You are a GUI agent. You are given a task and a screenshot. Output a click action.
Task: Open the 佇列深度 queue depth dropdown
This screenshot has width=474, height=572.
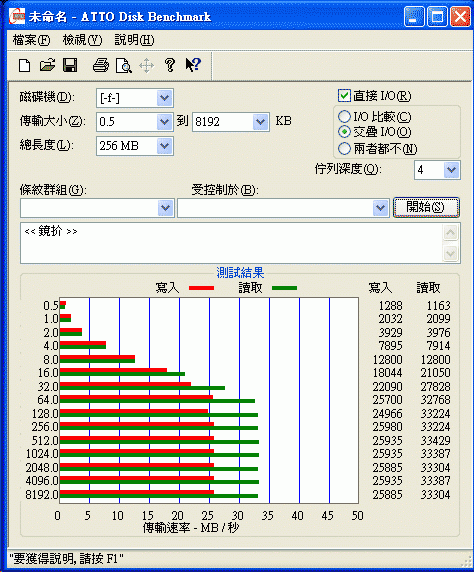click(x=452, y=170)
